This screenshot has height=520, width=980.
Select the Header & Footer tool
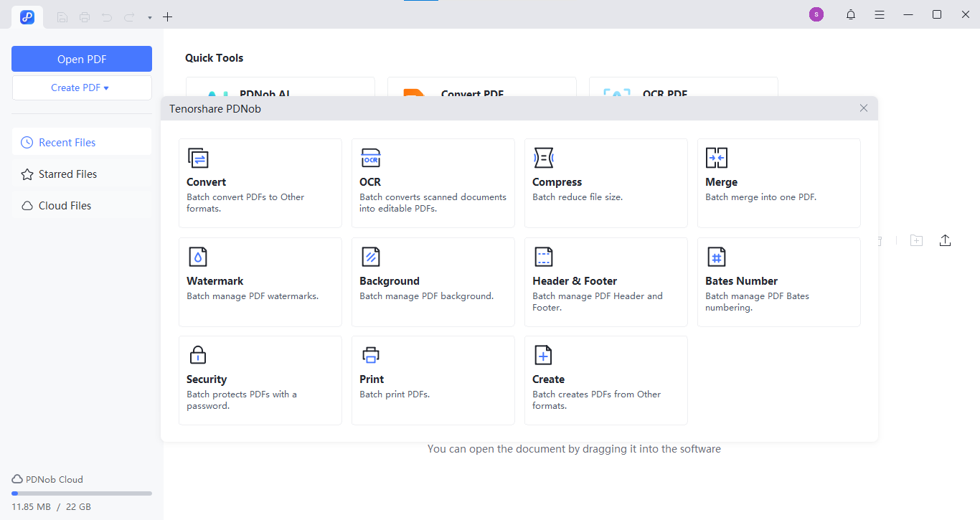coord(606,282)
